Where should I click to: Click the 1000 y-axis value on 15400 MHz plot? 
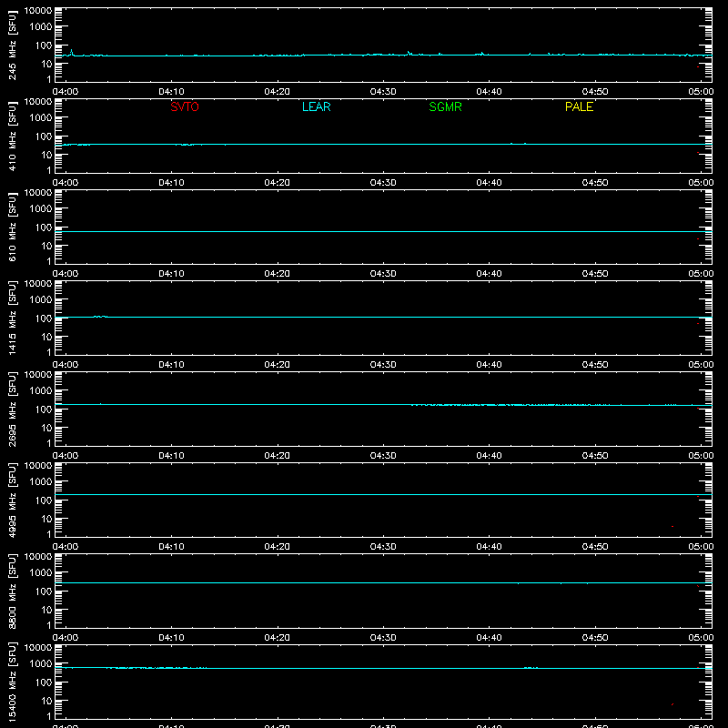pyautogui.click(x=41, y=664)
